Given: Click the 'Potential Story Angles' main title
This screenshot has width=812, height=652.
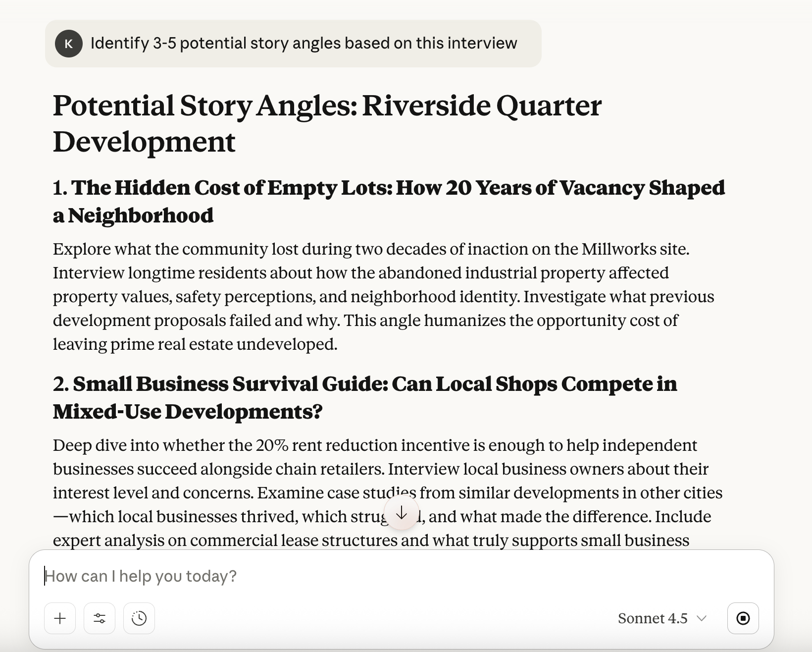Looking at the screenshot, I should (x=327, y=106).
